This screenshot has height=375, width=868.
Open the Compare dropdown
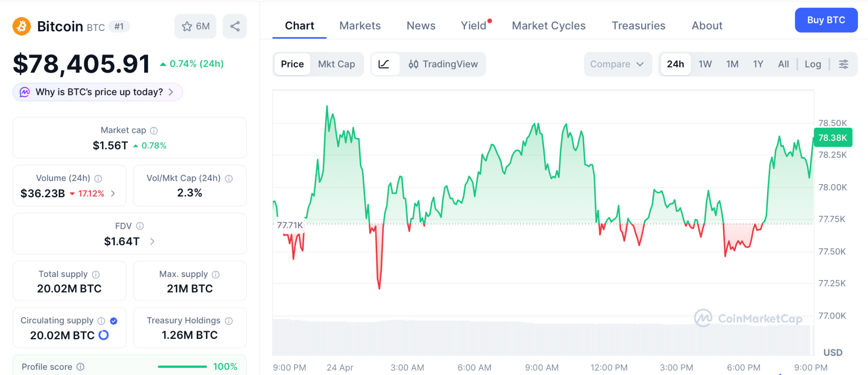tap(617, 64)
